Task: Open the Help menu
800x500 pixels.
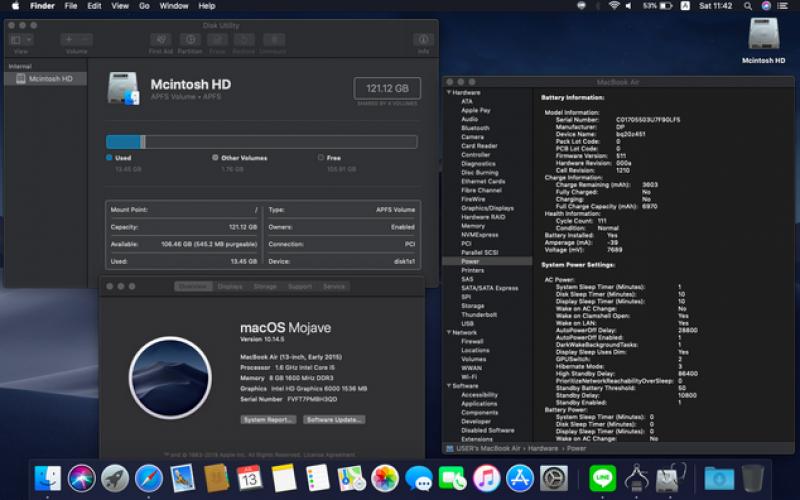Action: (x=207, y=6)
